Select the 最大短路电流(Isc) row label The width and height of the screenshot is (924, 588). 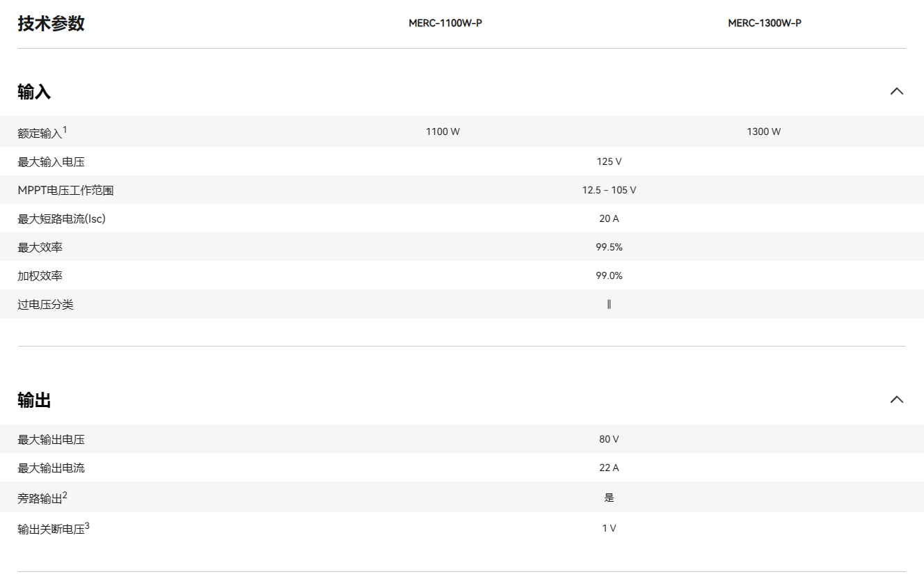61,218
